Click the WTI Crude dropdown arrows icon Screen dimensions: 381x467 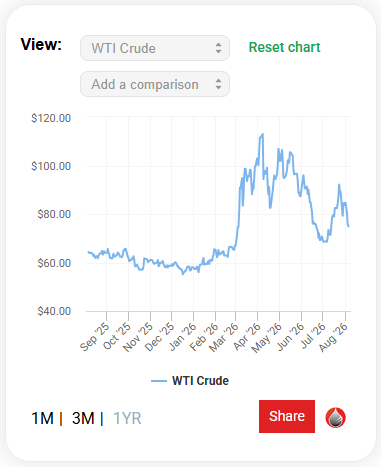click(218, 48)
